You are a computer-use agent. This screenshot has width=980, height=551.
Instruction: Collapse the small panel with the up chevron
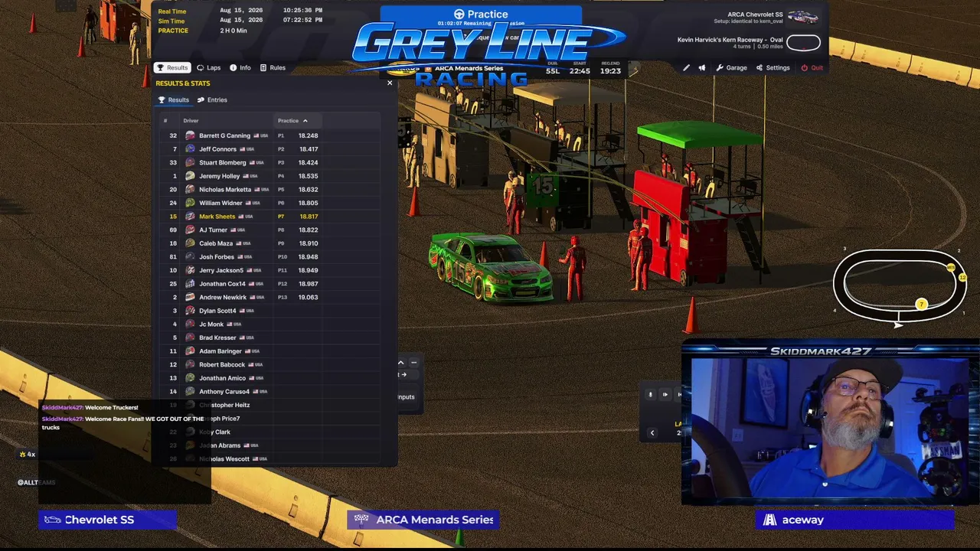pos(400,362)
